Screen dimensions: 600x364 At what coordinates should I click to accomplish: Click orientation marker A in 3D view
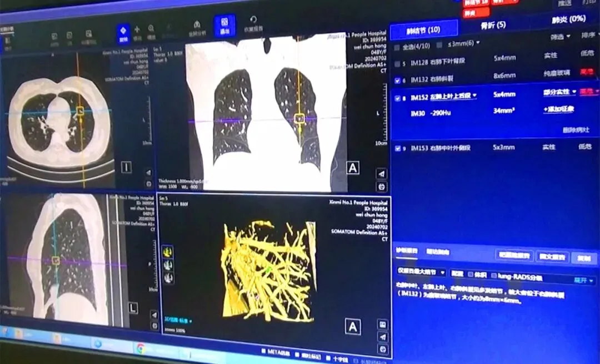pos(352,326)
